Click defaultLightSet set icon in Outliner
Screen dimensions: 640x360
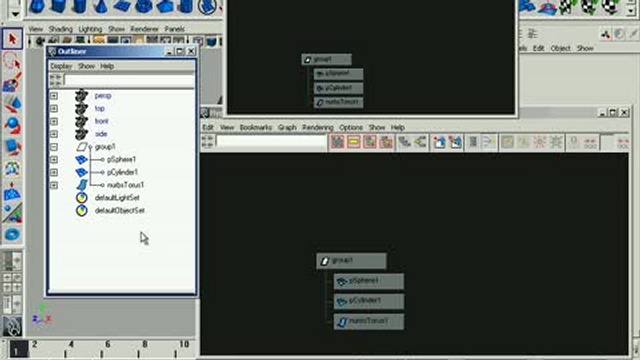[x=82, y=198]
